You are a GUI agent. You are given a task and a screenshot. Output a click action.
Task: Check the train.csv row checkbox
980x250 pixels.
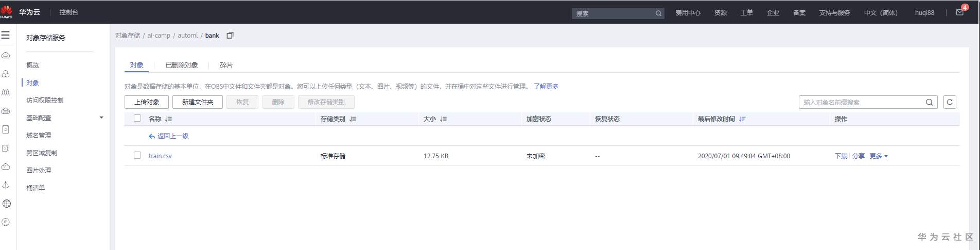137,155
